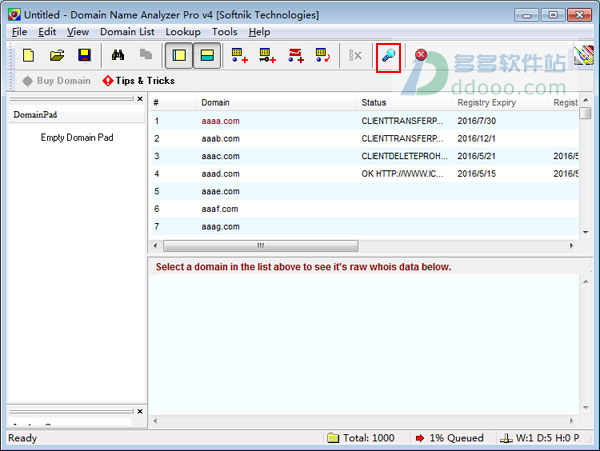Open the Domain List menu
The image size is (600, 451).
[x=127, y=32]
